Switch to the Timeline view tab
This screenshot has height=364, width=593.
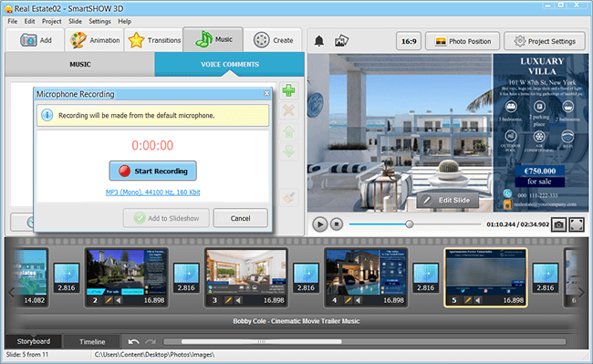tap(92, 342)
